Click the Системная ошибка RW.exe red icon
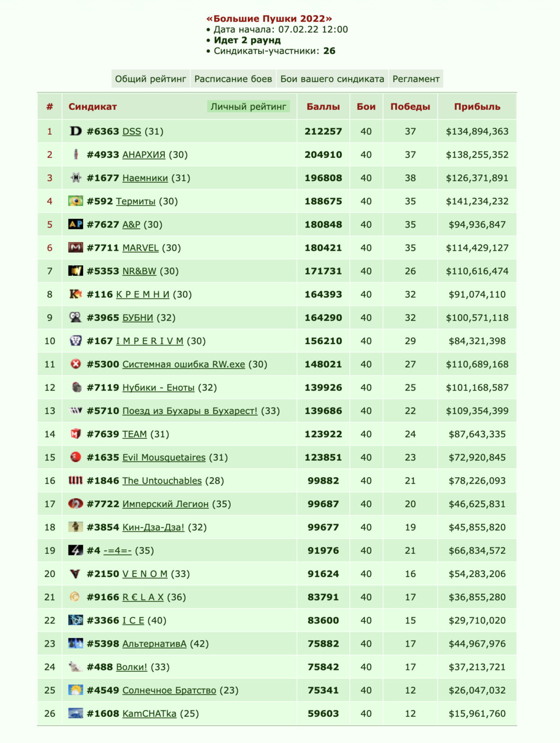The height and width of the screenshot is (743, 560). pyautogui.click(x=75, y=364)
